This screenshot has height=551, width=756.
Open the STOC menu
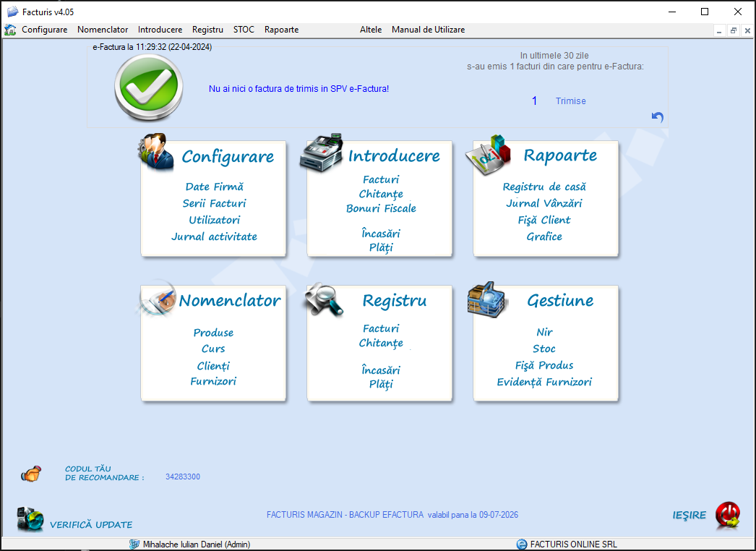pyautogui.click(x=244, y=30)
